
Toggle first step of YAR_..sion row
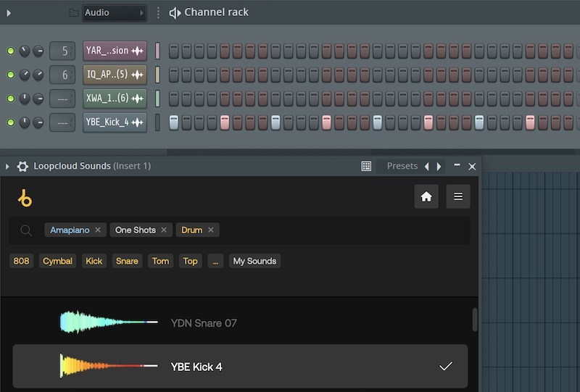pos(173,51)
